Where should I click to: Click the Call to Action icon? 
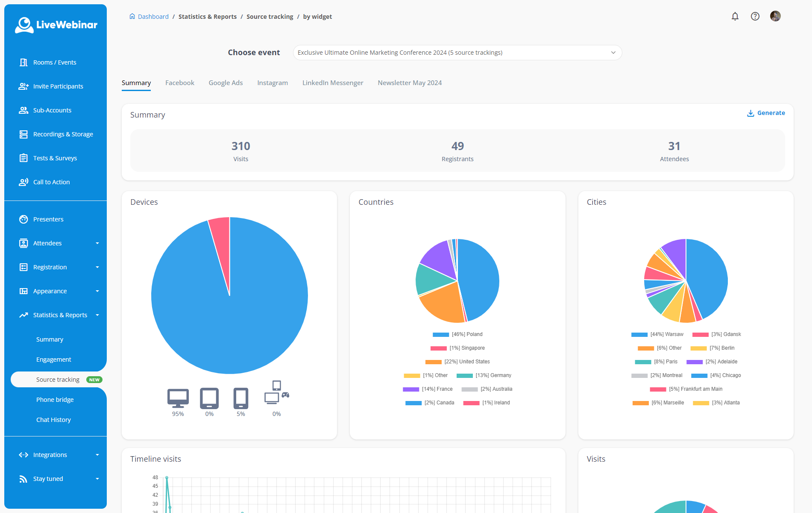pyautogui.click(x=23, y=182)
